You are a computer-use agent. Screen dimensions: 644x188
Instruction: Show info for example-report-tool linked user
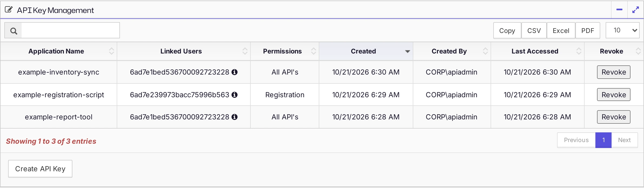(235, 117)
